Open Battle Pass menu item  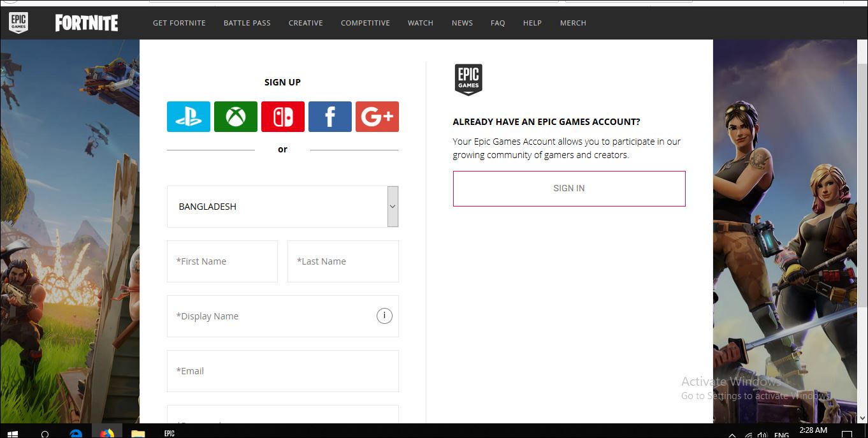pos(247,23)
